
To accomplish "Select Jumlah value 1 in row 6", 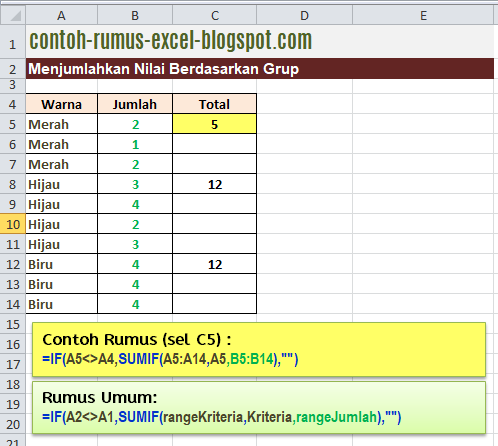I will (x=135, y=144).
